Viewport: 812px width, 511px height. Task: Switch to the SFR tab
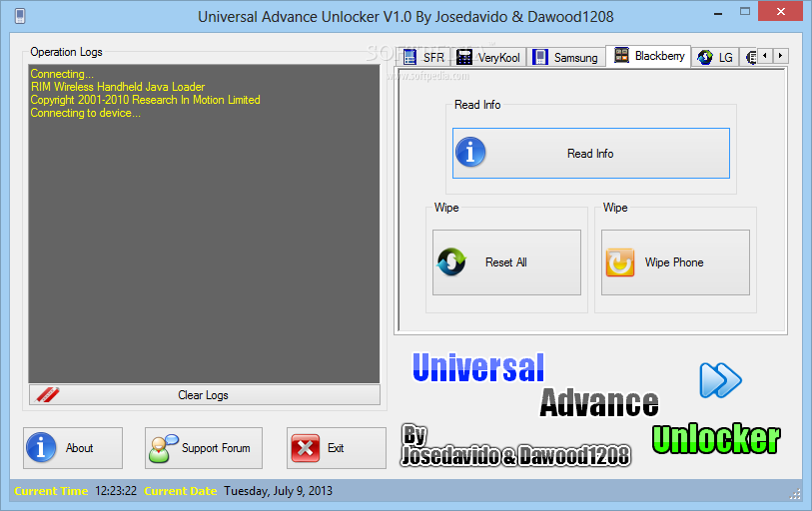point(424,57)
